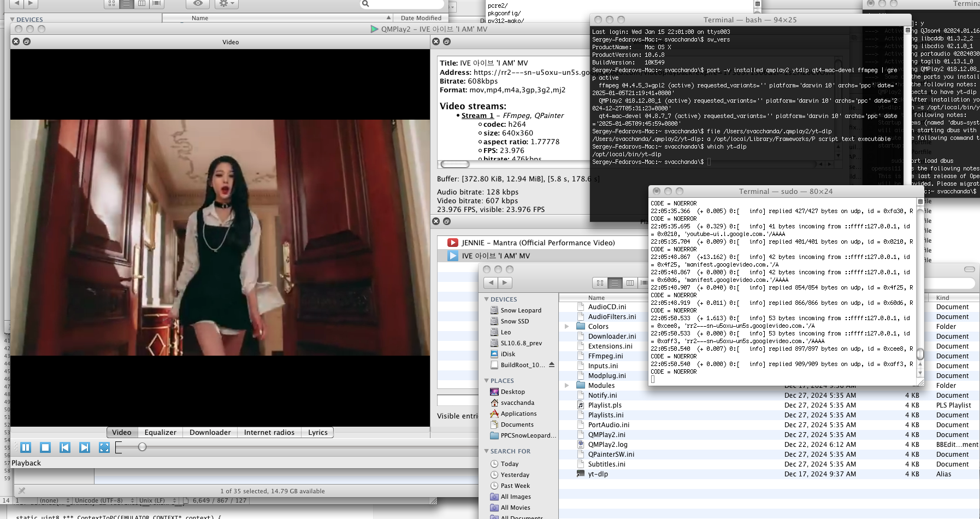The width and height of the screenshot is (980, 519).
Task: Open the SL10.6.8_prev volume
Action: (x=521, y=343)
